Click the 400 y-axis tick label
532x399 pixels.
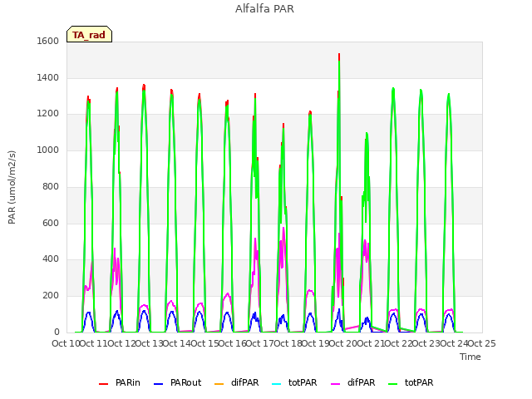pyautogui.click(x=51, y=259)
